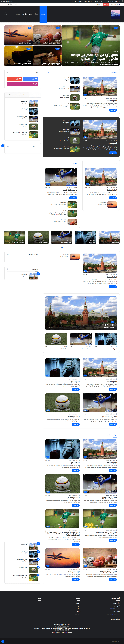The width and height of the screenshot is (124, 644).
Task: Switch to the الأشهر sidebar tab
Action: pos(23,95)
